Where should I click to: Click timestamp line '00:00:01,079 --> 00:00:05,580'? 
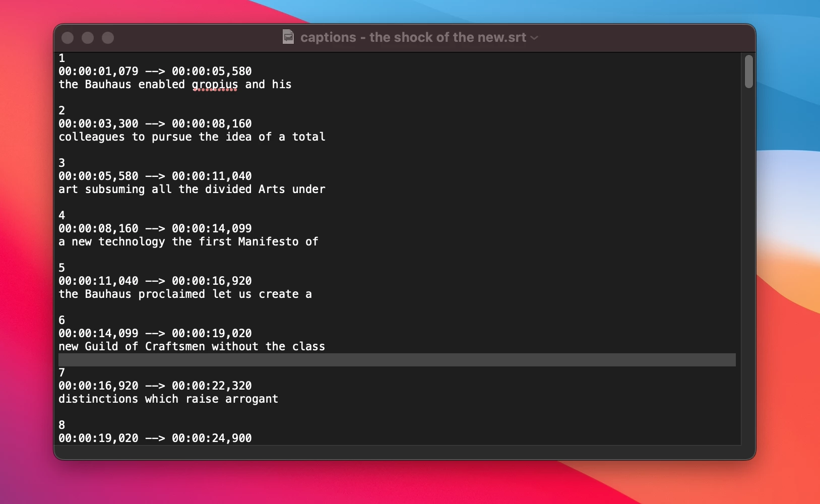(155, 72)
